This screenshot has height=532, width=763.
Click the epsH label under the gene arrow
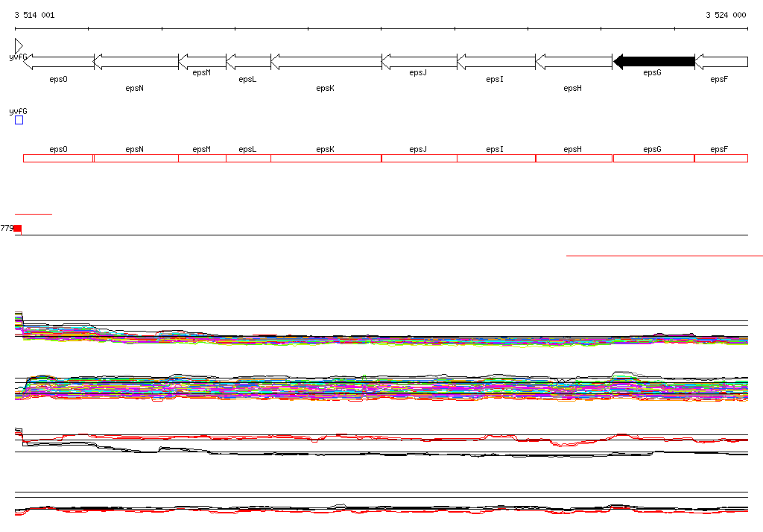click(573, 88)
